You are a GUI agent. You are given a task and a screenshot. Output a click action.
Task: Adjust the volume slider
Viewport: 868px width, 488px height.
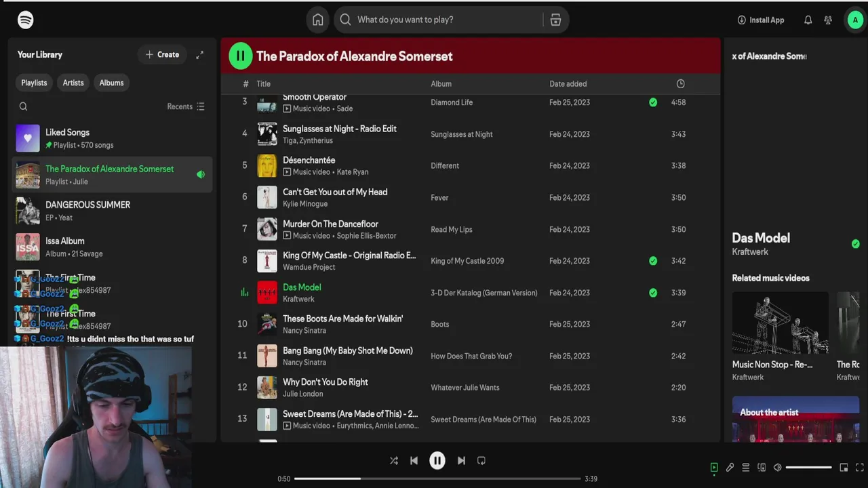click(x=808, y=467)
